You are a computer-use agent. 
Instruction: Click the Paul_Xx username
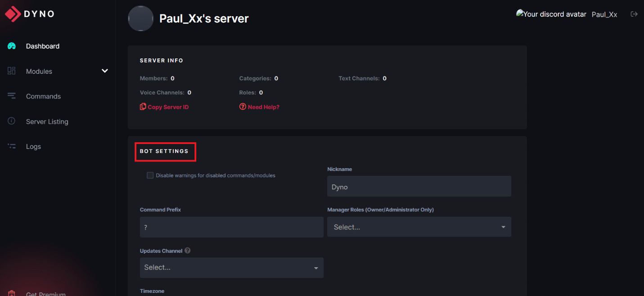pyautogui.click(x=604, y=14)
